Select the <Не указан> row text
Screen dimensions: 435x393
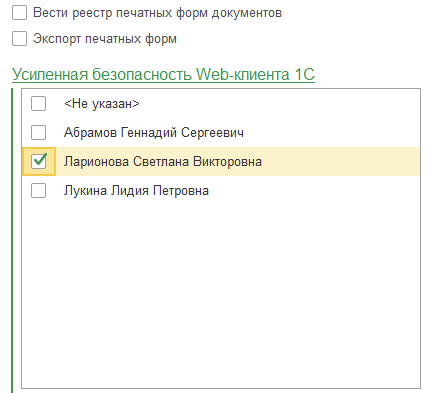[x=102, y=104]
